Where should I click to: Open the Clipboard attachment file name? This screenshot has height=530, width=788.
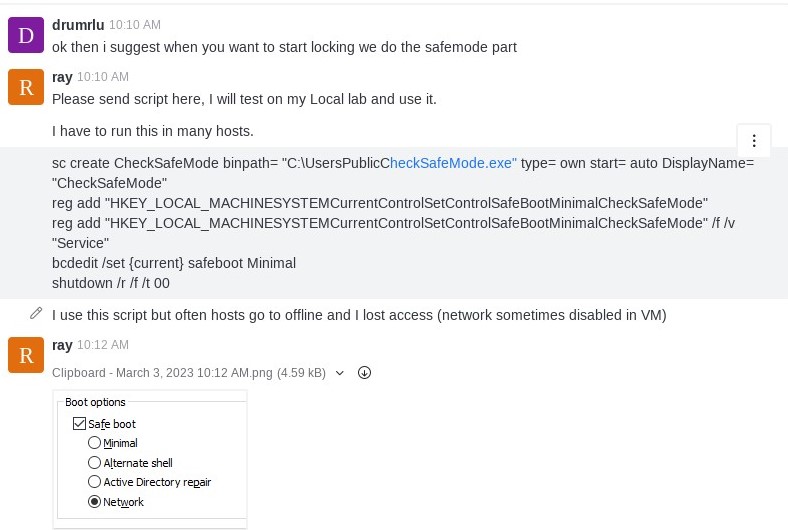point(189,373)
